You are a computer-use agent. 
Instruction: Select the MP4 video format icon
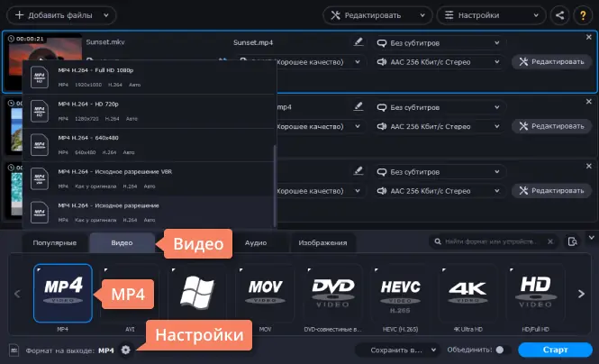(63, 294)
